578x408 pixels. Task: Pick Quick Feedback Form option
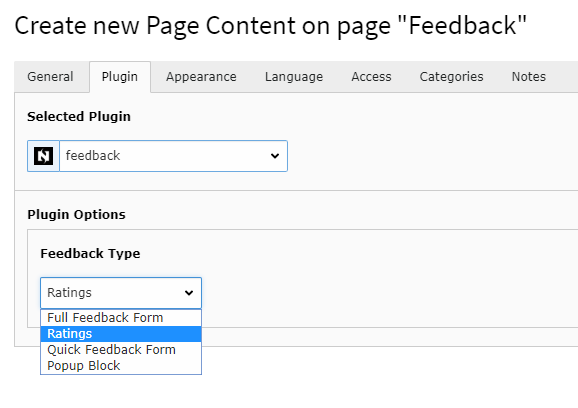click(x=121, y=350)
